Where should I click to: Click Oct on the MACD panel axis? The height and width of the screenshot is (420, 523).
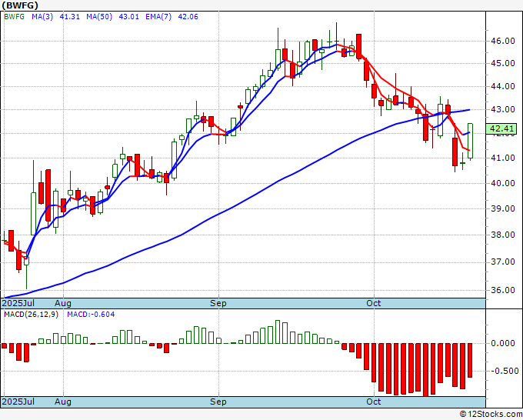point(373,402)
